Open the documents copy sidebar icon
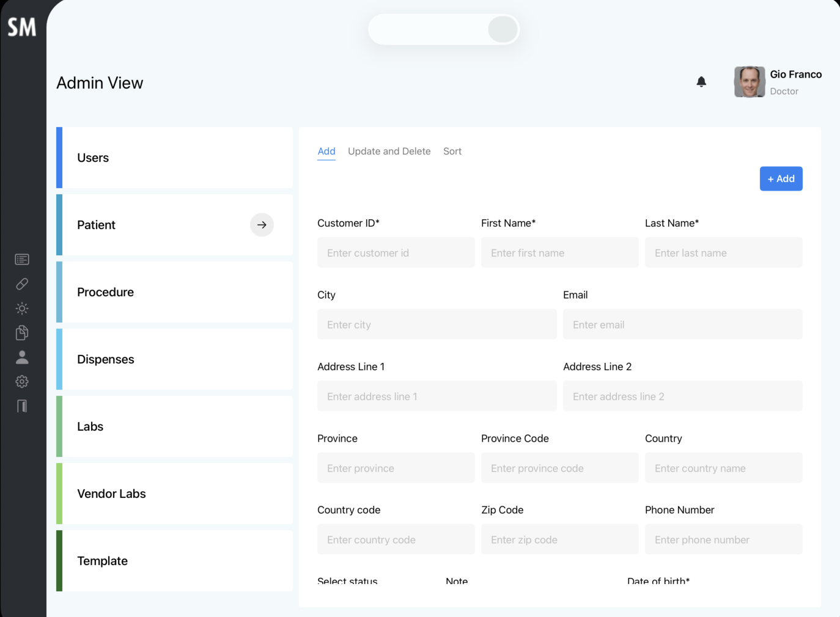The width and height of the screenshot is (840, 617). coord(22,333)
